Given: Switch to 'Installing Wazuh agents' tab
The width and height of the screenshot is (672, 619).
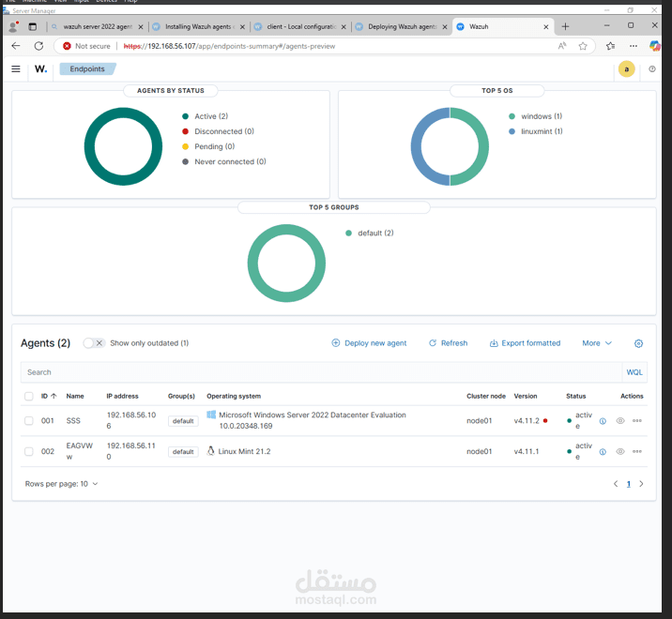Looking at the screenshot, I should pyautogui.click(x=197, y=26).
